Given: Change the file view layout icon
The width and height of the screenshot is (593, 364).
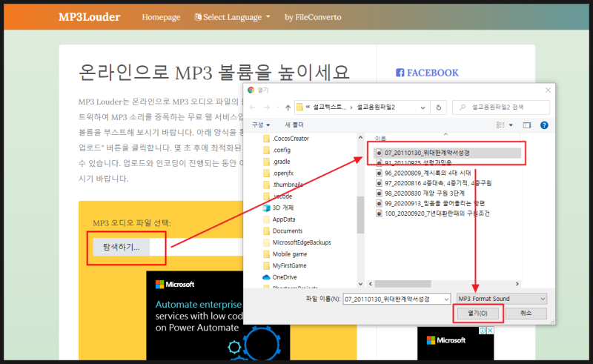Looking at the screenshot, I should tap(500, 125).
